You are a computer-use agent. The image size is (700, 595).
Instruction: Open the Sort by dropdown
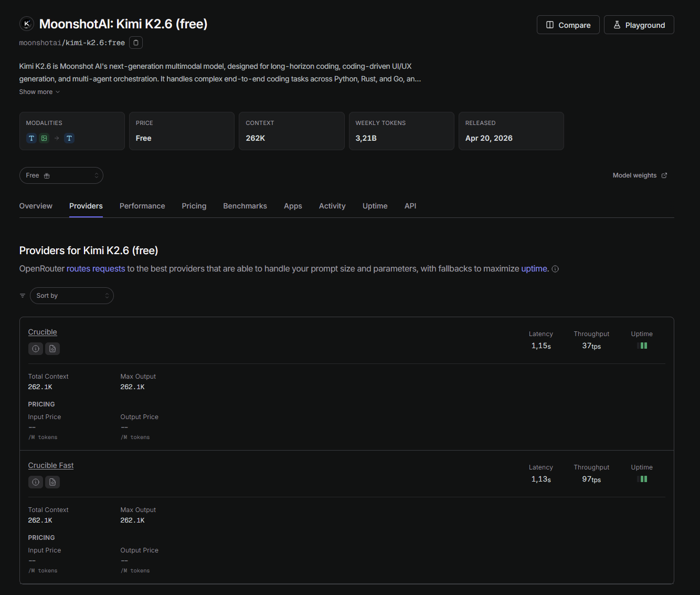point(72,296)
